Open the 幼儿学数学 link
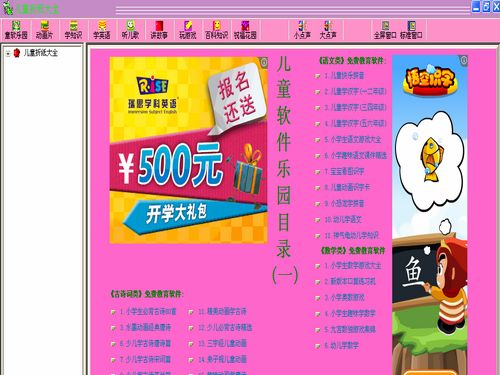This screenshot has width=500, height=375. [342, 345]
